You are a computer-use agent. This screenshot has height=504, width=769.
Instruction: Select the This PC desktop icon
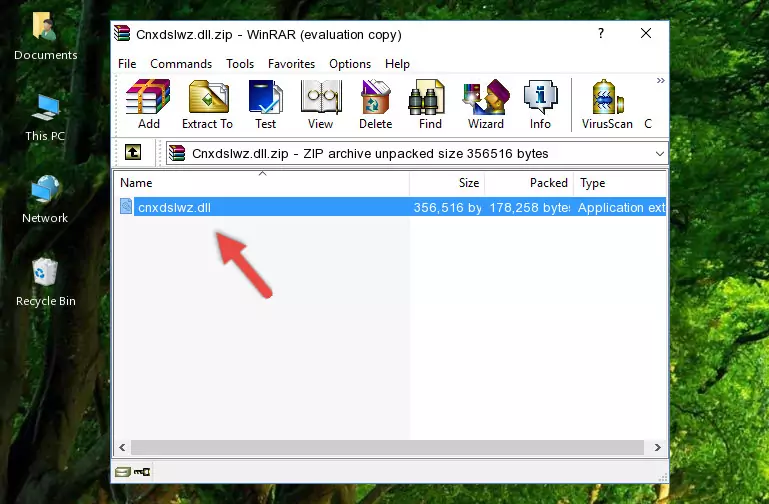[45, 117]
